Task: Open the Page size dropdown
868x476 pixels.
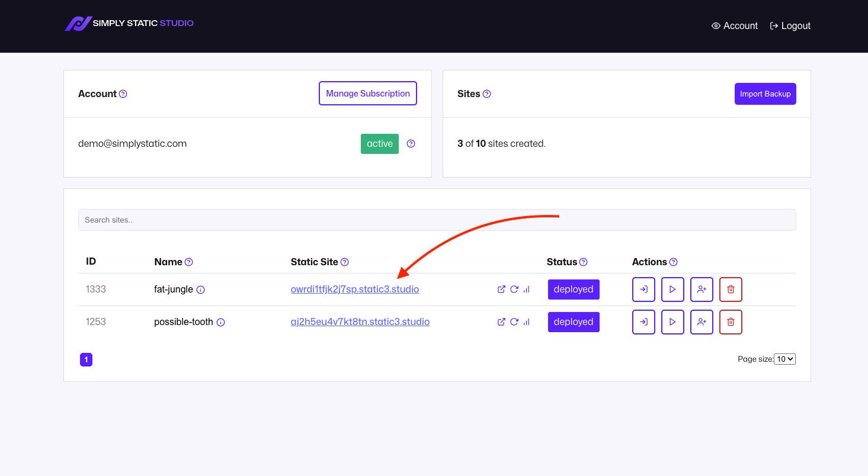Action: tap(784, 359)
